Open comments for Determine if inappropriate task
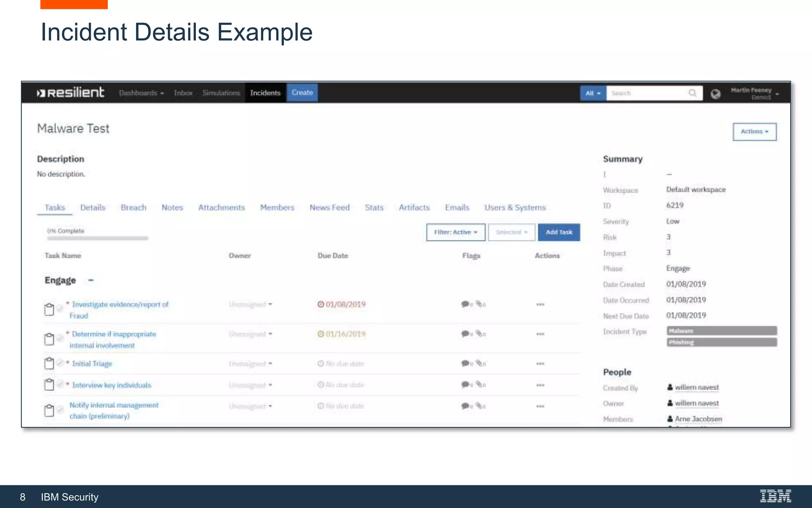812x508 pixels. tap(467, 334)
